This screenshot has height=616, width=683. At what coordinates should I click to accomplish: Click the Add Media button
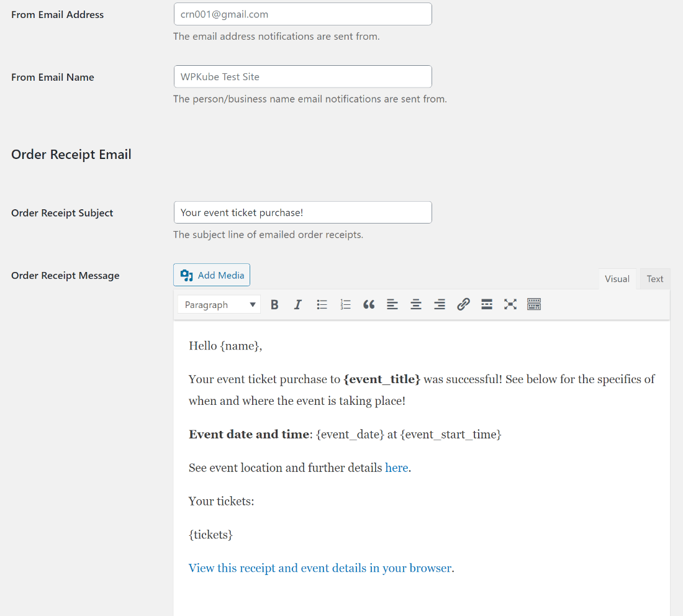click(212, 275)
